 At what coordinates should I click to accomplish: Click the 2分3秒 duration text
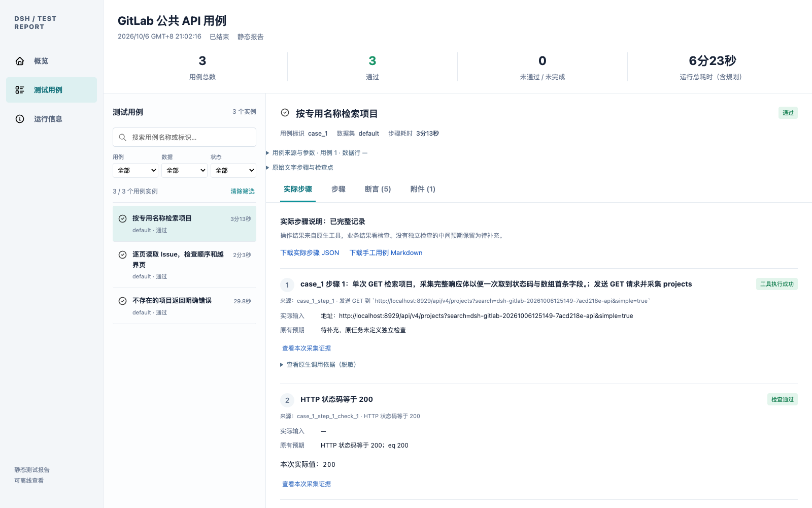point(242,255)
